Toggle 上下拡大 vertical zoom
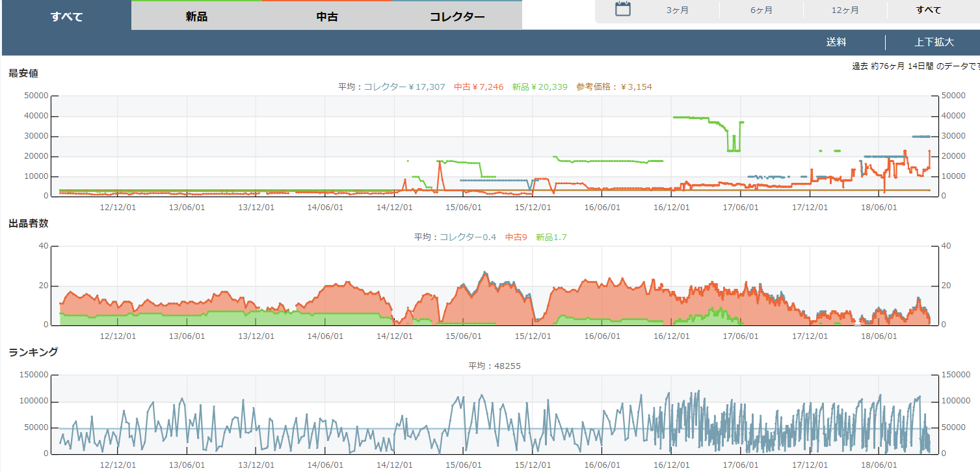Viewport: 980px width, 473px height. point(934,42)
